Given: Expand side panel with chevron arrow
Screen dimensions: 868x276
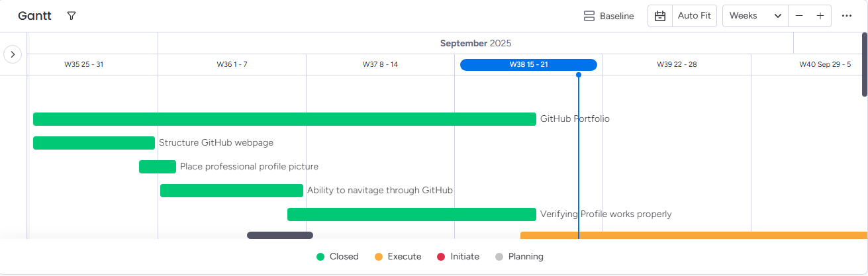Looking at the screenshot, I should pyautogui.click(x=13, y=54).
